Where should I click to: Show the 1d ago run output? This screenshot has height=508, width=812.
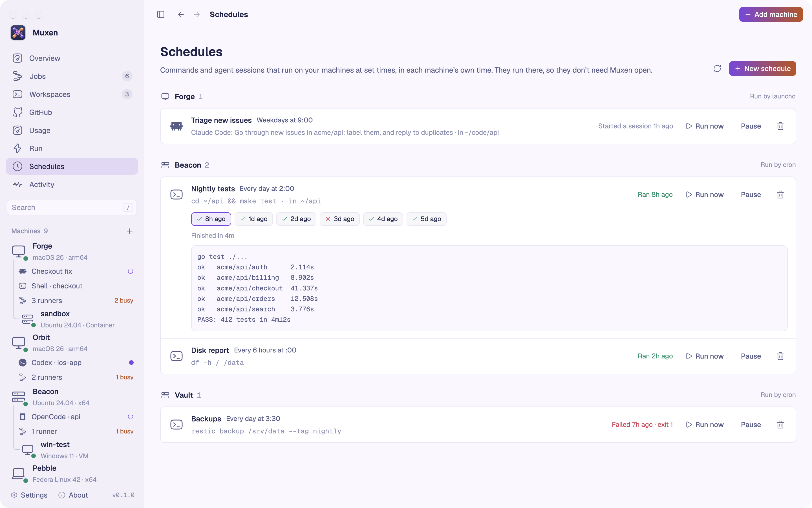click(254, 219)
